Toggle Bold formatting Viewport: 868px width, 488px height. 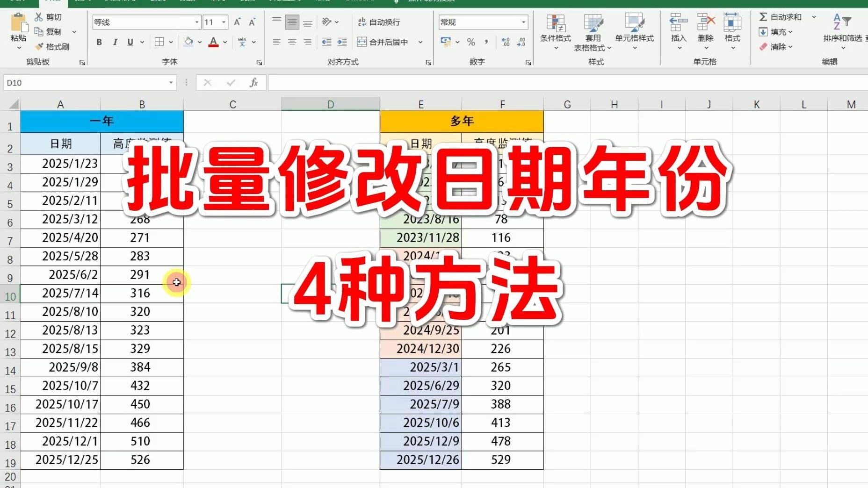pos(99,42)
